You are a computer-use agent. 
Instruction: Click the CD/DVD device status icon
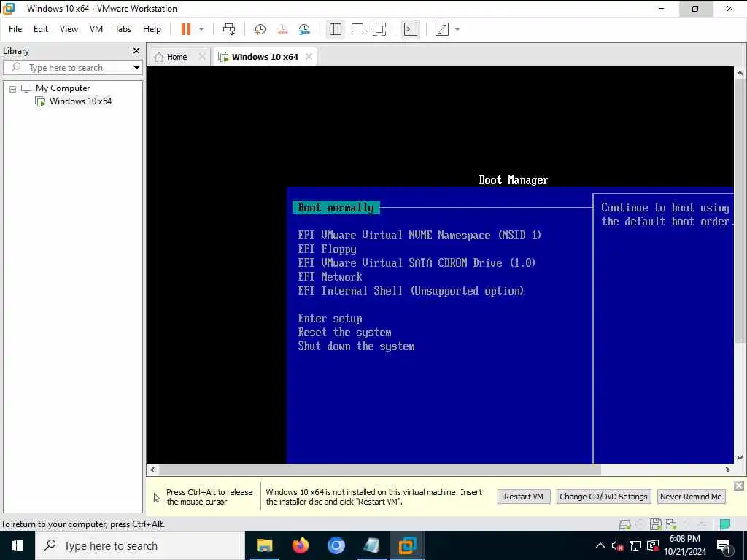tap(640, 524)
